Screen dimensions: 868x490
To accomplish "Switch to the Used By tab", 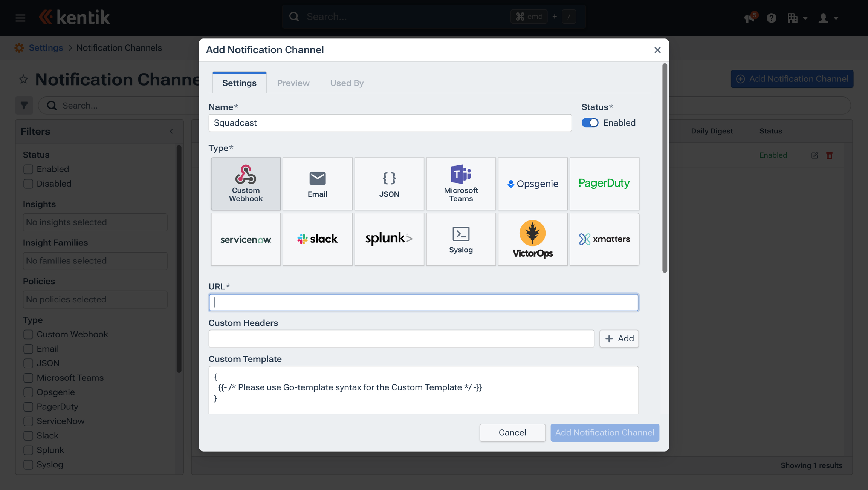I will 347,83.
